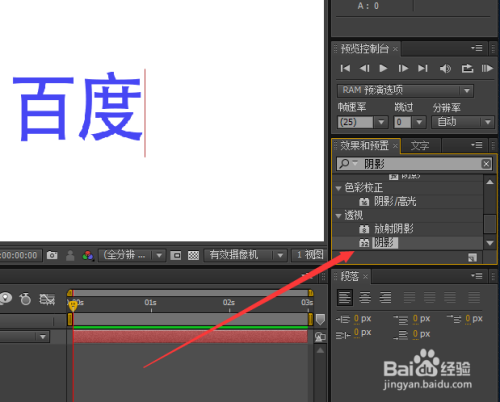
Task: Start RAM preview with rightmost preview icon
Action: point(487,69)
